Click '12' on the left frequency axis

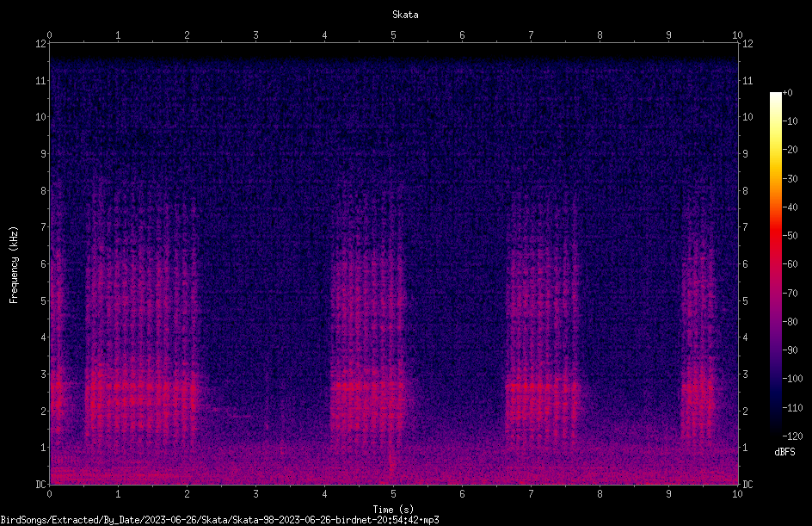point(40,44)
